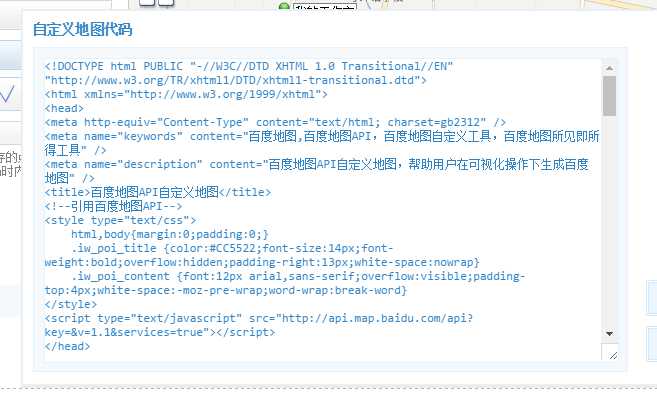Click the closing </style> tag line
Image resolution: width=657 pixels, height=417 pixels.
click(x=71, y=304)
